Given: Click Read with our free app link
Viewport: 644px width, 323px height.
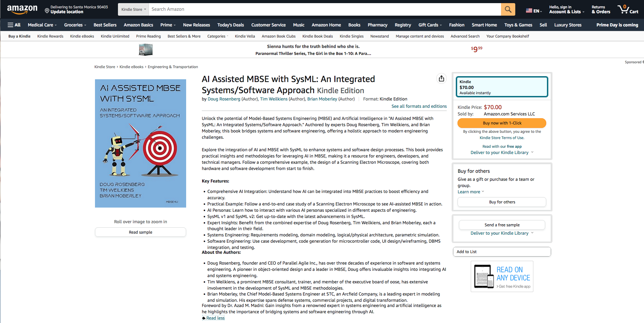Looking at the screenshot, I should coord(502,147).
